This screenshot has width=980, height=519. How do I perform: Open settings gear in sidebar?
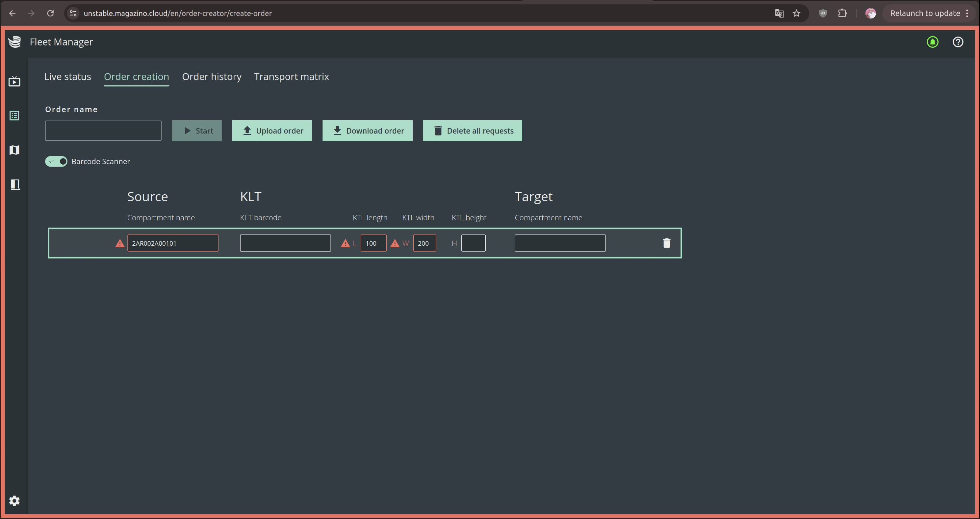click(14, 501)
